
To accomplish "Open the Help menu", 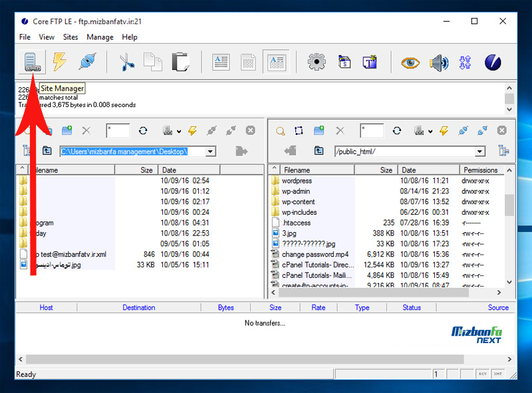I will coord(130,37).
